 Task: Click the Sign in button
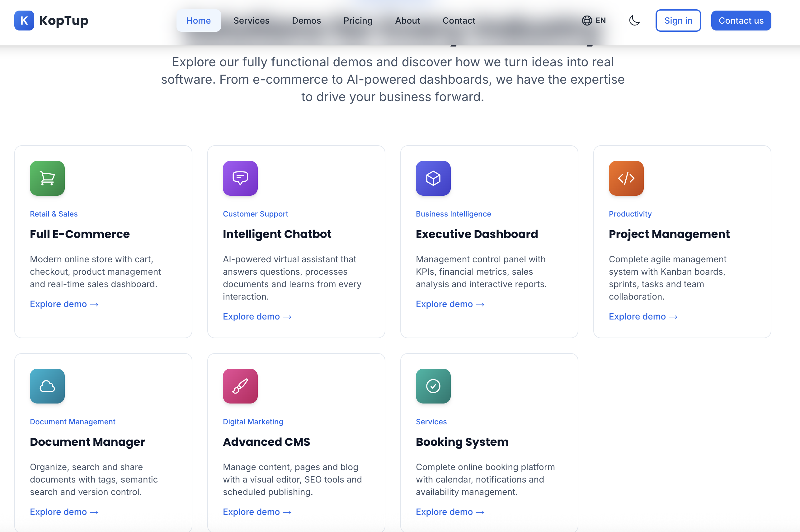[678, 21]
